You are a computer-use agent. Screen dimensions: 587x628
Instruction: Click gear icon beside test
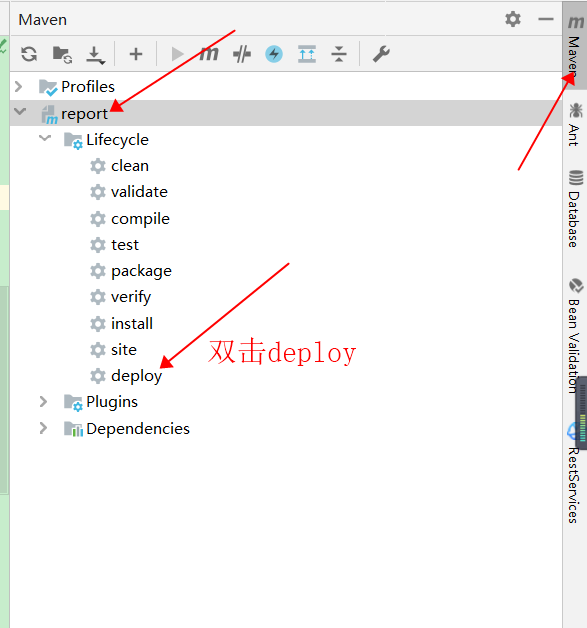point(98,245)
